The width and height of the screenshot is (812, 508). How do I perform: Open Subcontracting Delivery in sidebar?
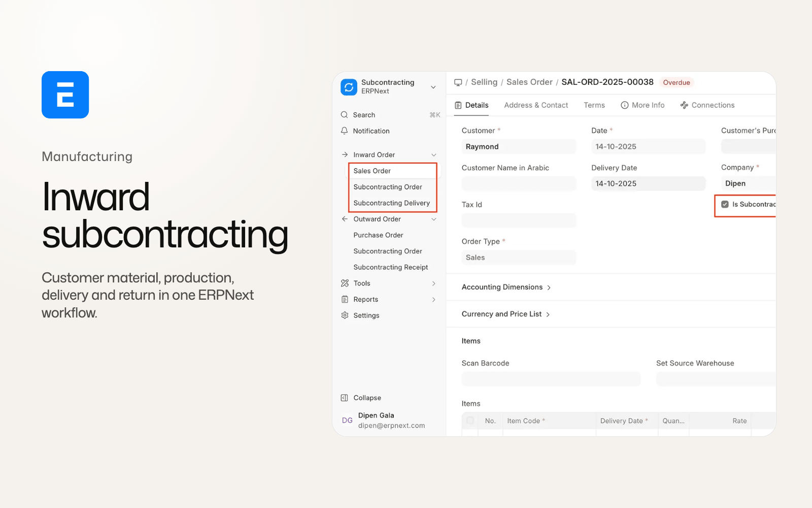coord(392,203)
